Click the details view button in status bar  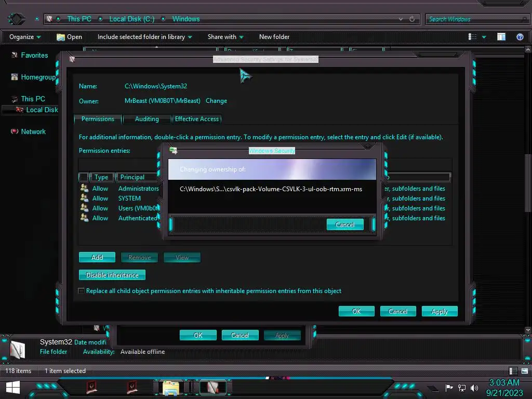click(x=513, y=371)
